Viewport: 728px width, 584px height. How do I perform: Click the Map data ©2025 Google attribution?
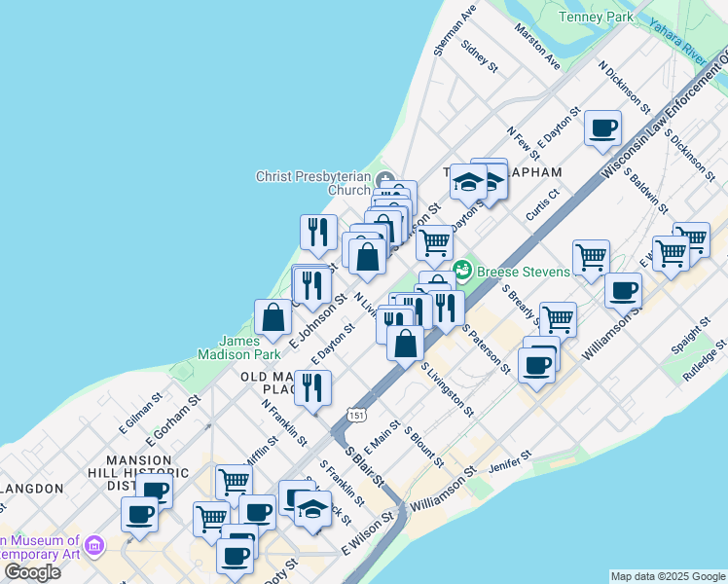[667, 576]
